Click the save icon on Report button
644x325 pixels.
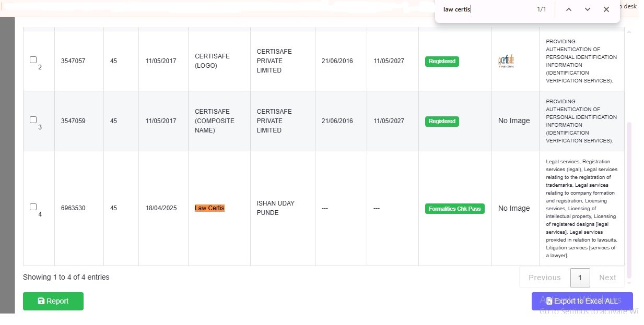[x=41, y=301]
